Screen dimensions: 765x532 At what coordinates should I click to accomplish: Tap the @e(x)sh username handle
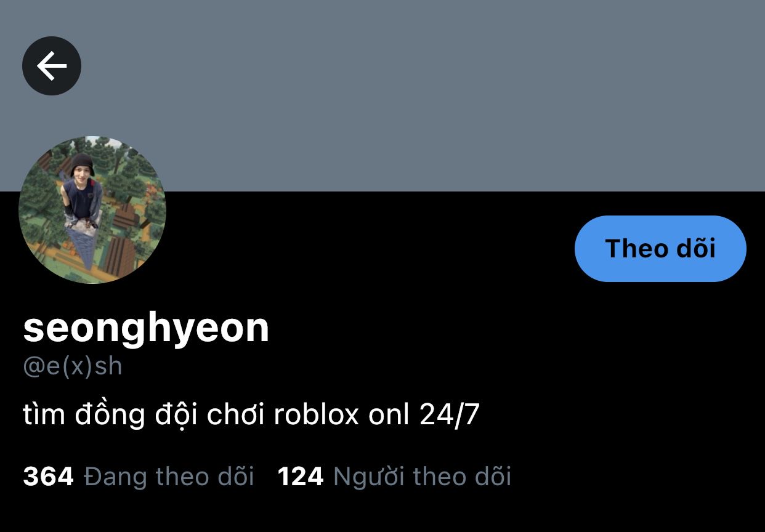[73, 366]
